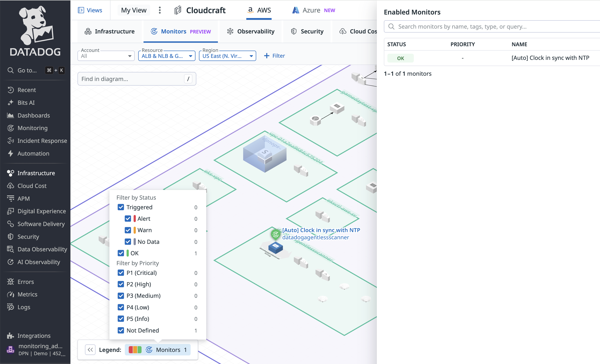600x364 pixels.
Task: Focus the Find in diagram search field
Action: tap(132, 79)
